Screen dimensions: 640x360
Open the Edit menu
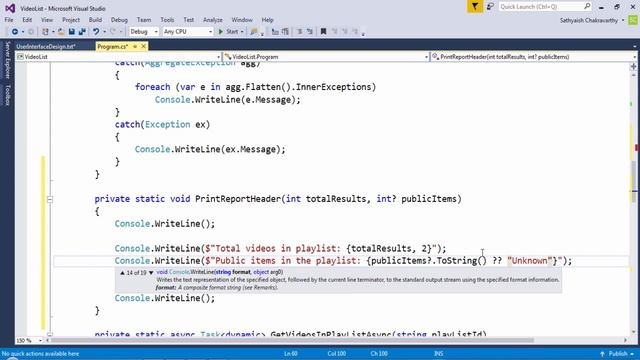[x=27, y=20]
